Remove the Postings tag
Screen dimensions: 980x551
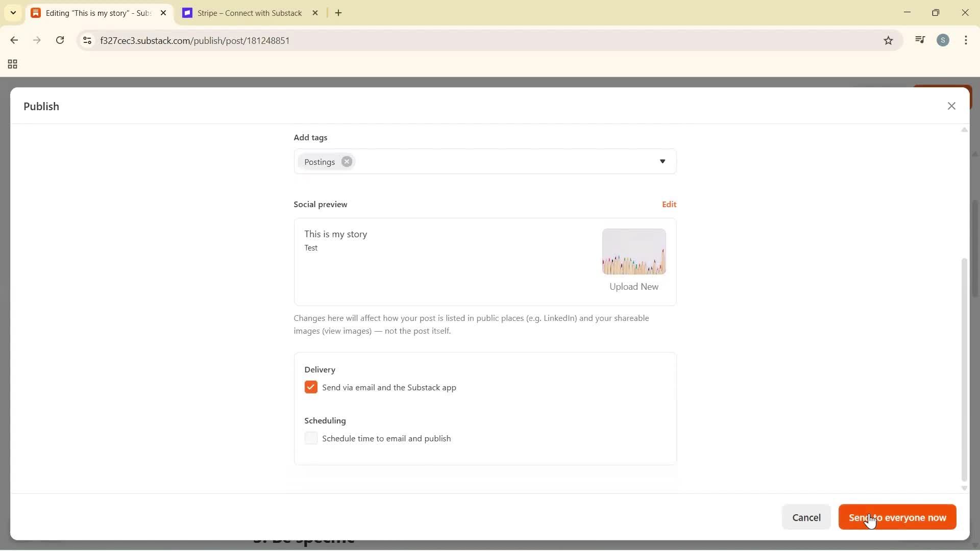[347, 161]
